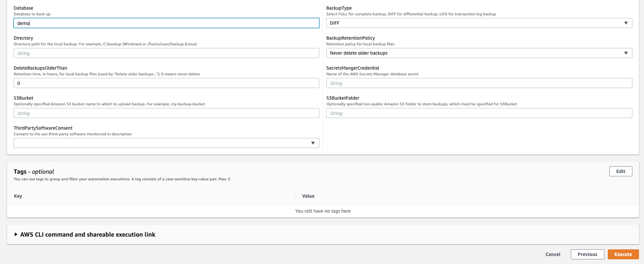
Task: Click the DeleteBackupsOlderThan input field
Action: 166,83
